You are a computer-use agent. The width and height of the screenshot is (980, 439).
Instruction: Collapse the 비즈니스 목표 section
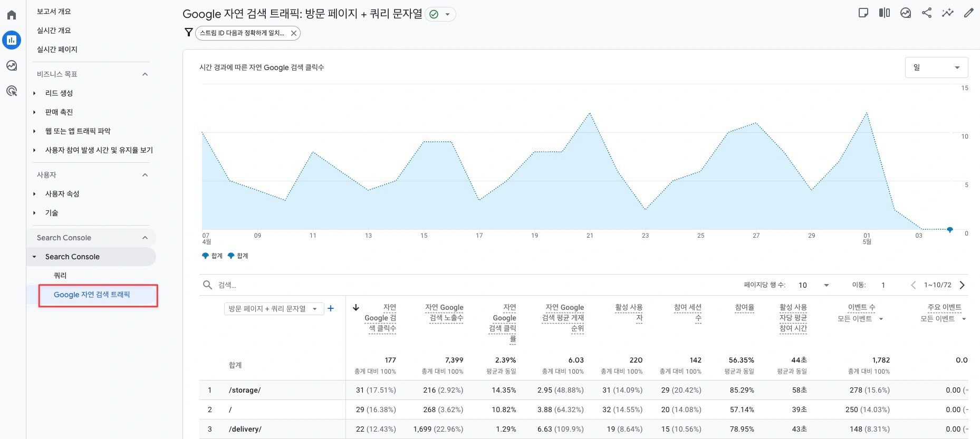click(145, 74)
